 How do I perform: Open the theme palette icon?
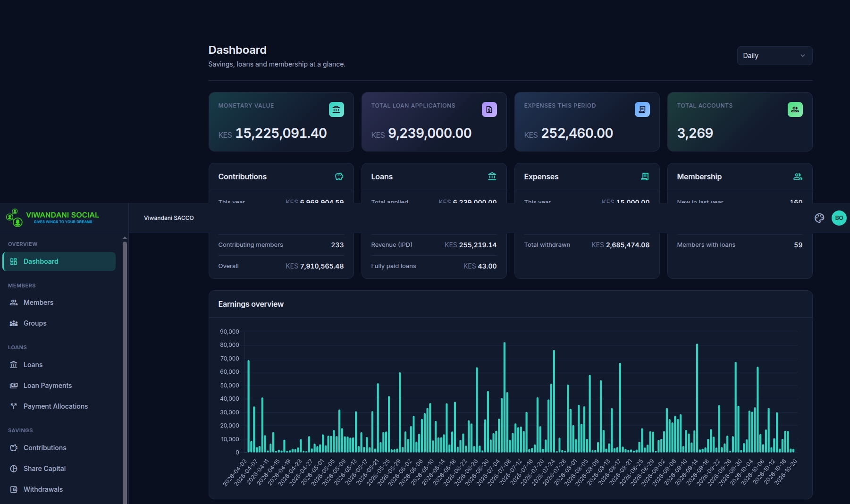click(819, 218)
